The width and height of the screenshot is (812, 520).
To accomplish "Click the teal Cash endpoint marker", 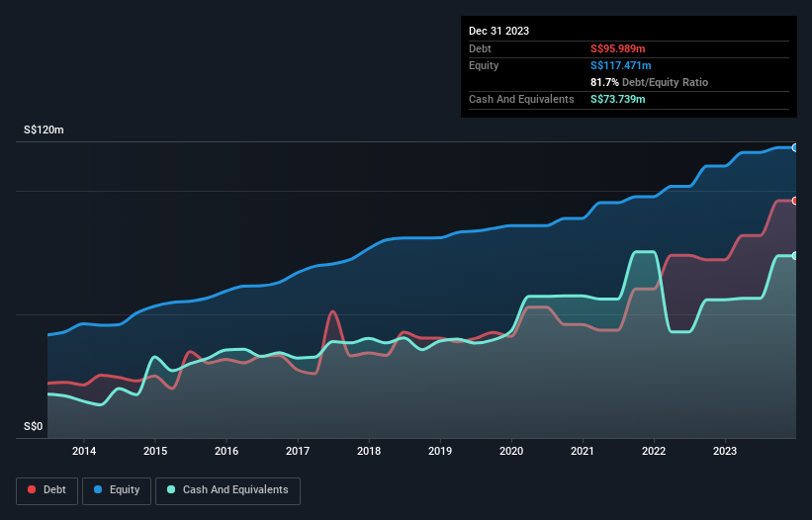I will point(795,256).
